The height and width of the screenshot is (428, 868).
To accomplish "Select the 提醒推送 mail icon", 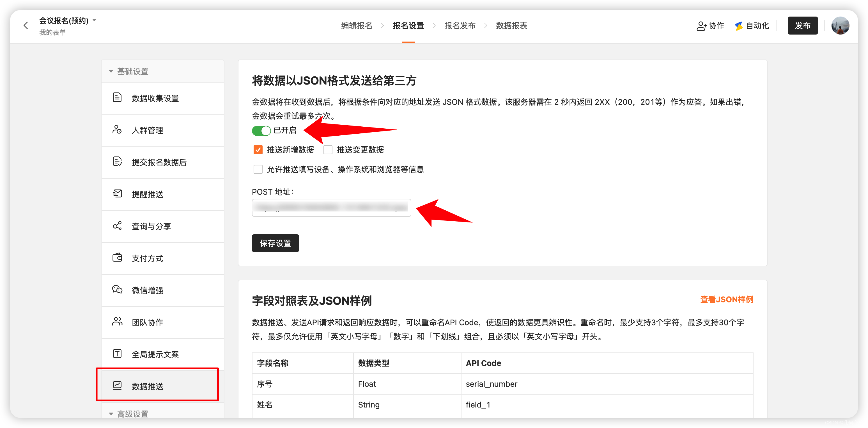I will tap(117, 194).
